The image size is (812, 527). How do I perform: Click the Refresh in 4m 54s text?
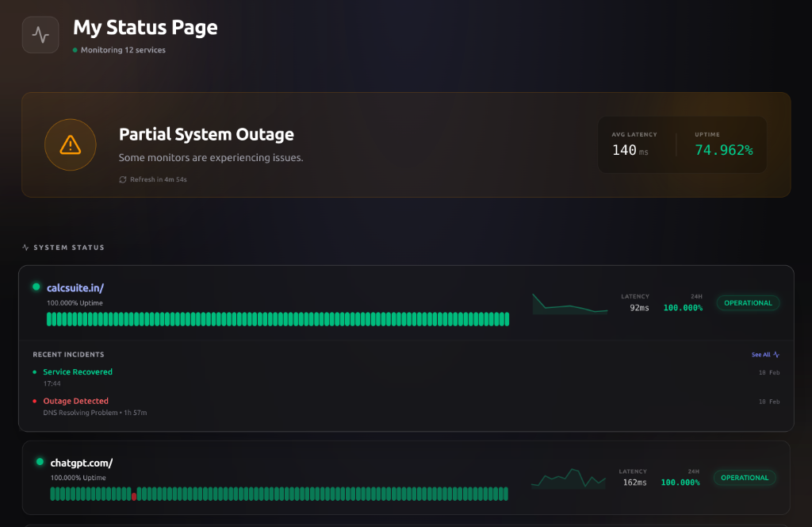tap(159, 179)
